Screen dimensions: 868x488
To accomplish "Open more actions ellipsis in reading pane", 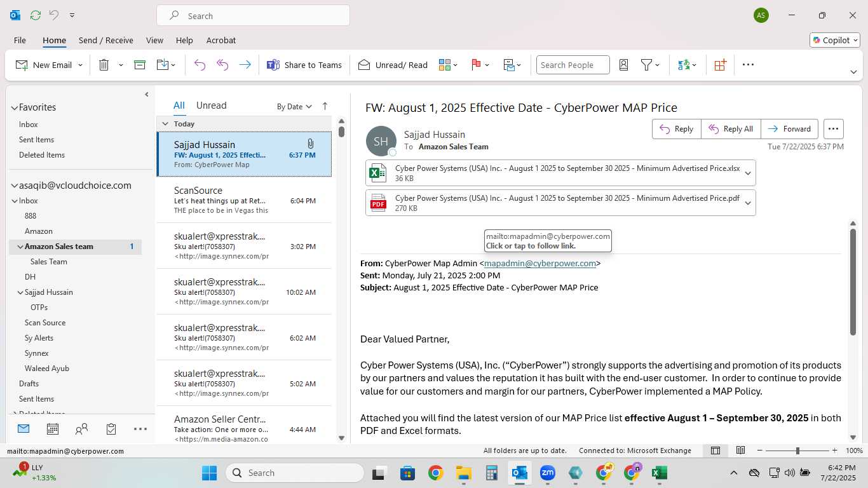I will tap(834, 129).
